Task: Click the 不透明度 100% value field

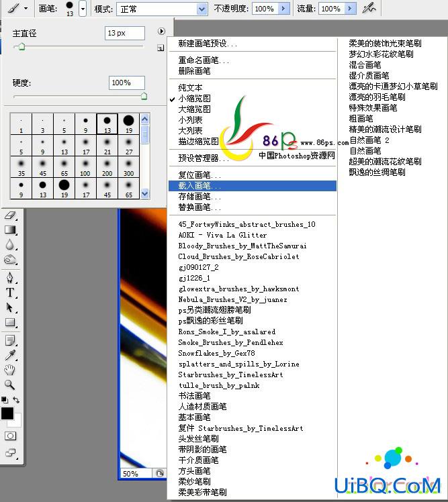Action: [265, 9]
